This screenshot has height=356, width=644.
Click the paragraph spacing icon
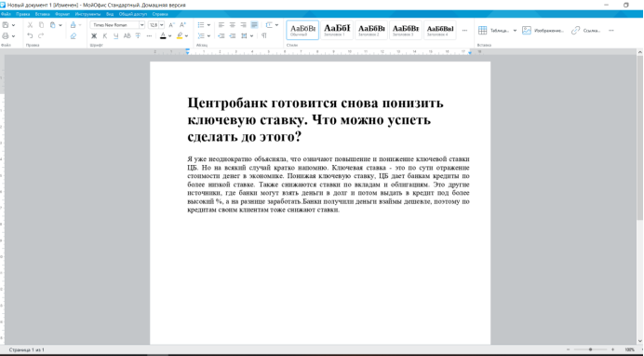click(x=244, y=35)
